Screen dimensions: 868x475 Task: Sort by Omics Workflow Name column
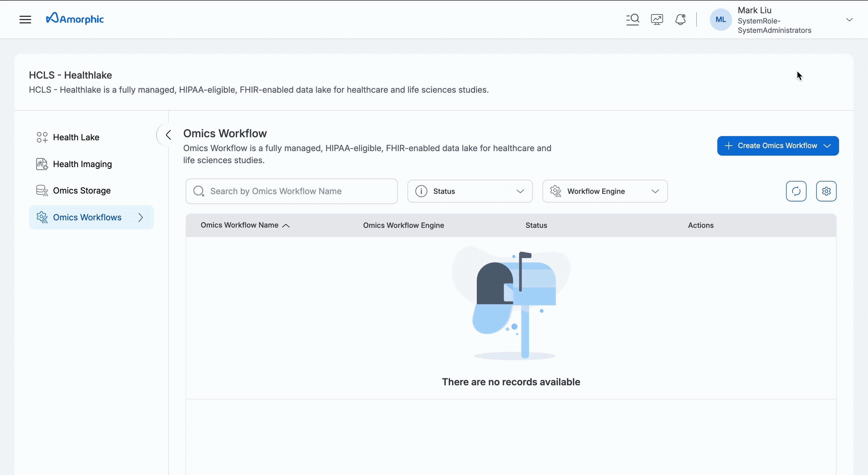point(245,225)
